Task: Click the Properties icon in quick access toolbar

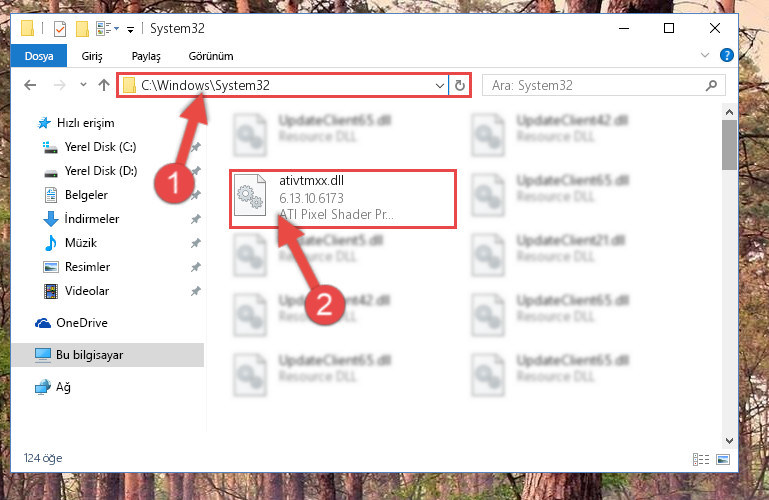Action: tap(59, 29)
